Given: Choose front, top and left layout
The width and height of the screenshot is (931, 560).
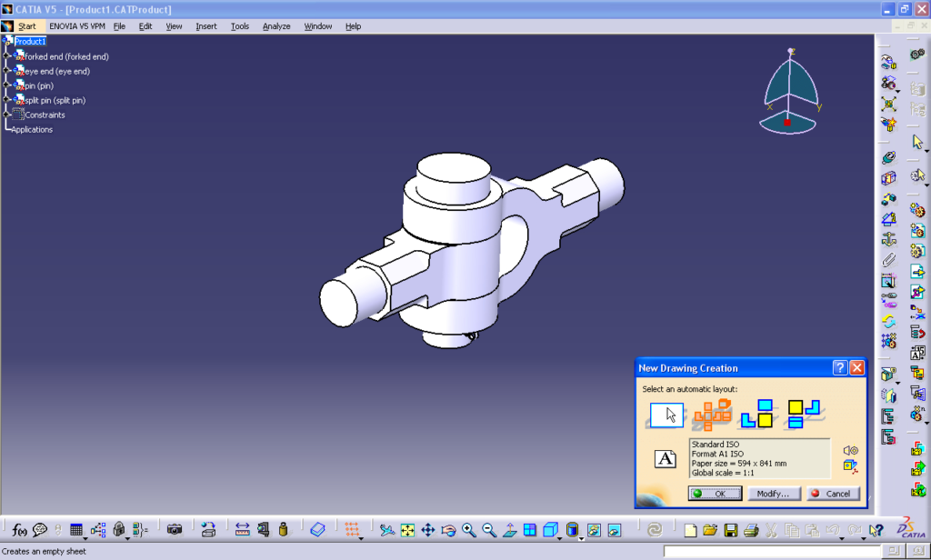Looking at the screenshot, I should pyautogui.click(x=804, y=414).
